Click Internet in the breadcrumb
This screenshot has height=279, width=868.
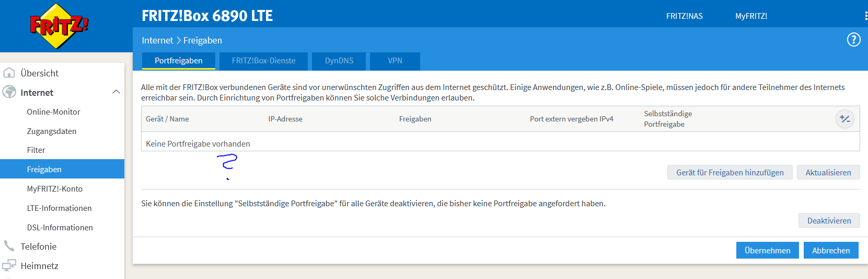pyautogui.click(x=157, y=40)
